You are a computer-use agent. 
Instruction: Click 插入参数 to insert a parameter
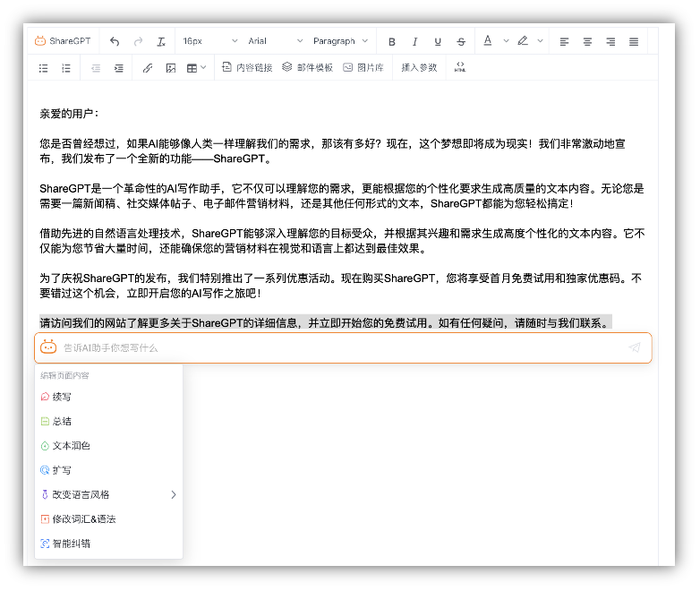419,67
